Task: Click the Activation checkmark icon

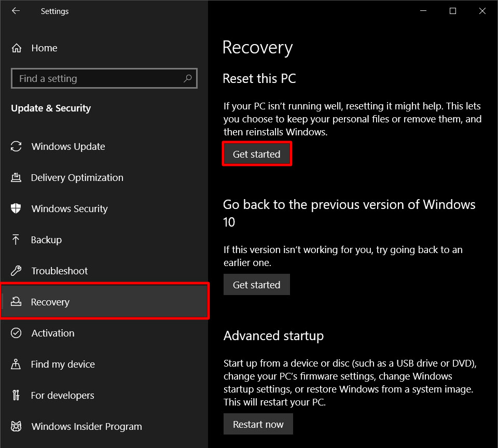Action: (x=16, y=333)
